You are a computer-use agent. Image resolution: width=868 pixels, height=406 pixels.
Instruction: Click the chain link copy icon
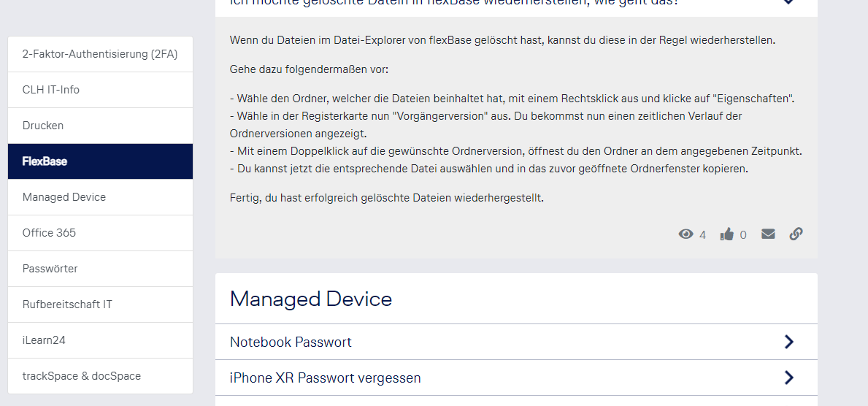(796, 234)
